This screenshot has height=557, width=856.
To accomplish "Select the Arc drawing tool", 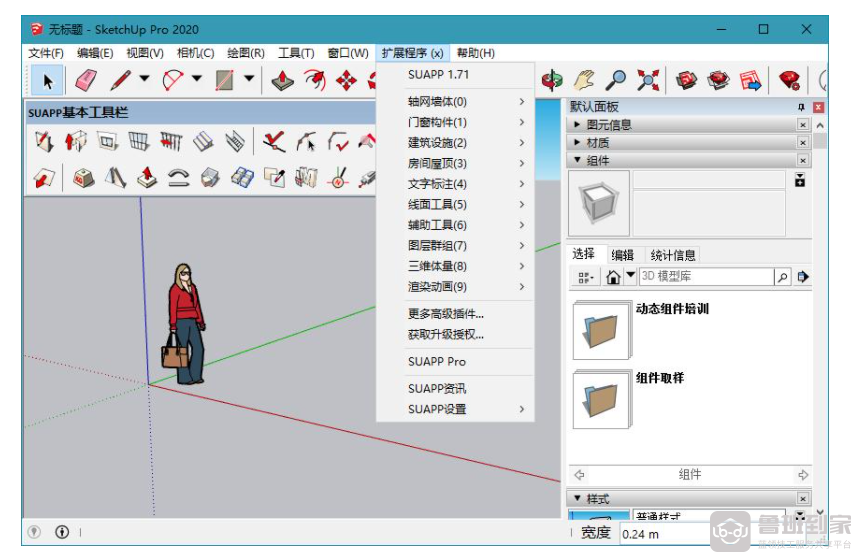I will (x=173, y=81).
